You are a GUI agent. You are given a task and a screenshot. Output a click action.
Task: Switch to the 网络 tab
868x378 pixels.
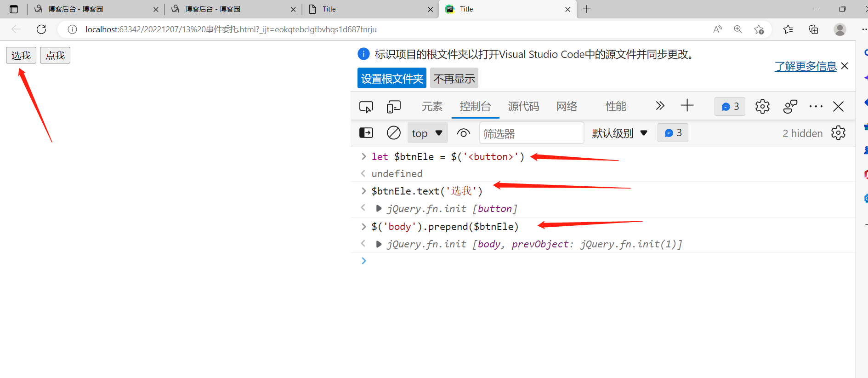[567, 107]
